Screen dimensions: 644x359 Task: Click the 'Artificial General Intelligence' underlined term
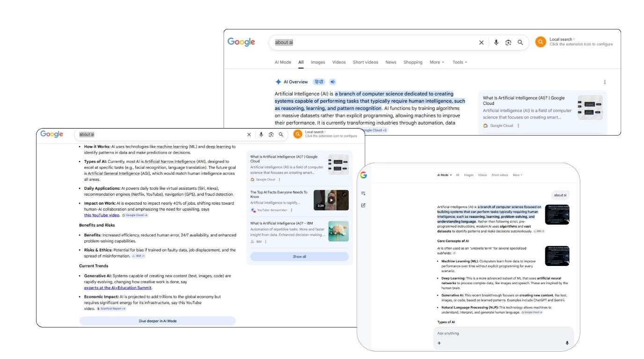click(114, 173)
